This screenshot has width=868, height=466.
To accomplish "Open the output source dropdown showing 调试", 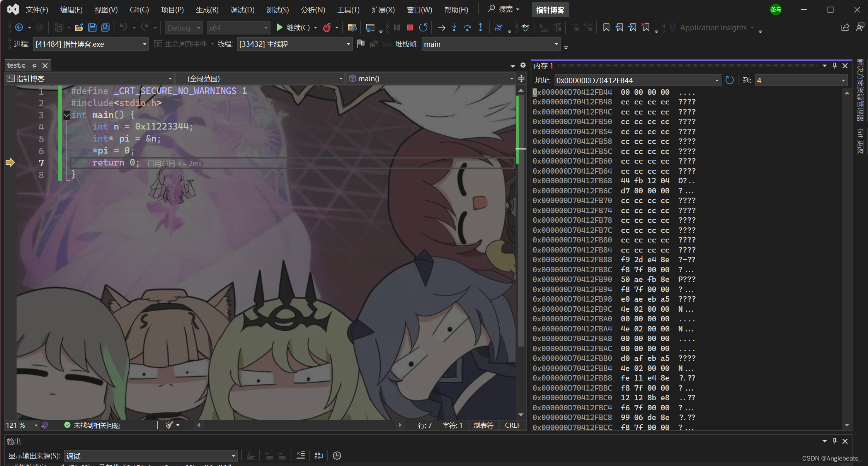I will tap(233, 456).
